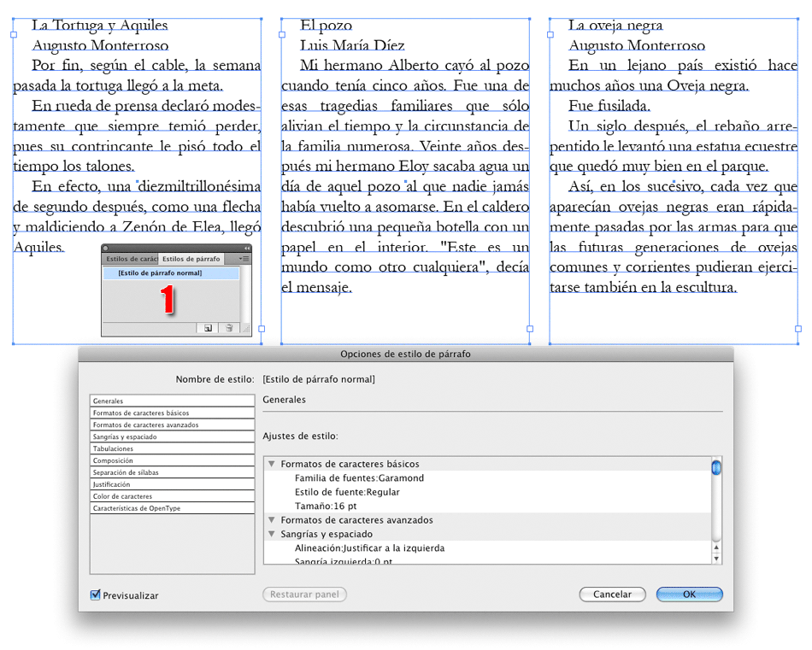
Task: Toggle the Previsualizar checkbox
Action: 95,595
